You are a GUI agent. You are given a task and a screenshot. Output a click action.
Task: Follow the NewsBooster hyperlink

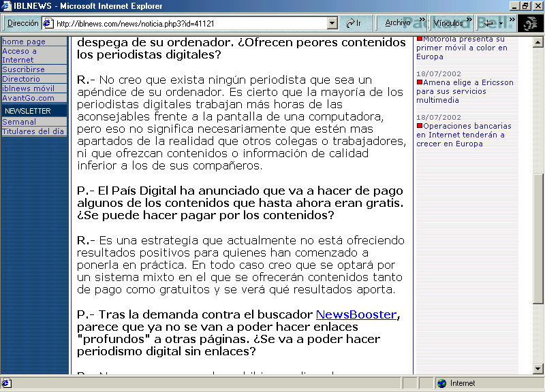point(356,314)
